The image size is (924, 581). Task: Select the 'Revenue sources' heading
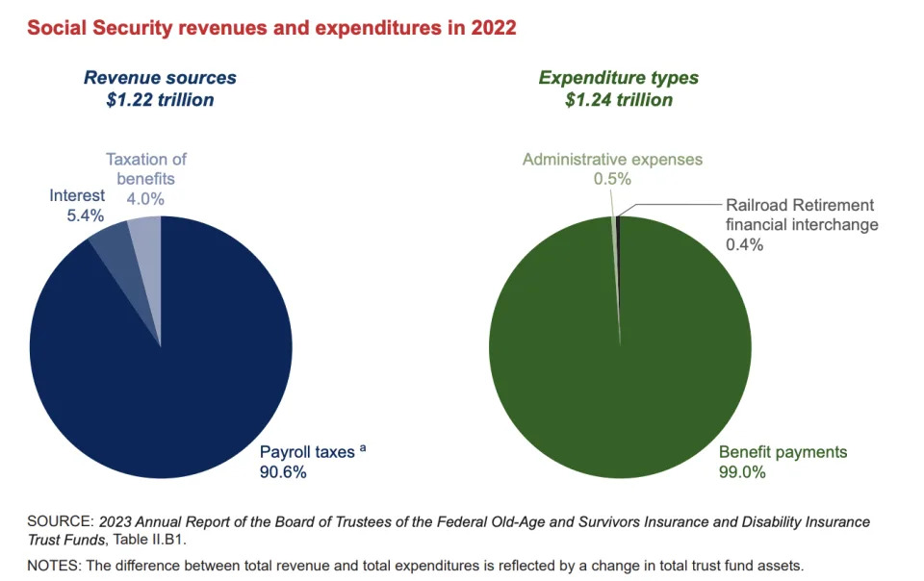tap(160, 78)
